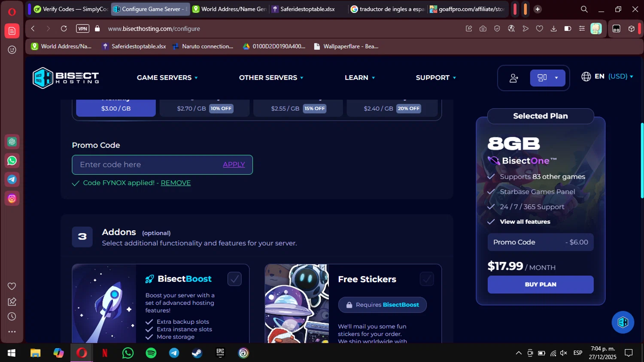Open the extensions cube icon
This screenshot has height=362, width=644.
(x=631, y=29)
